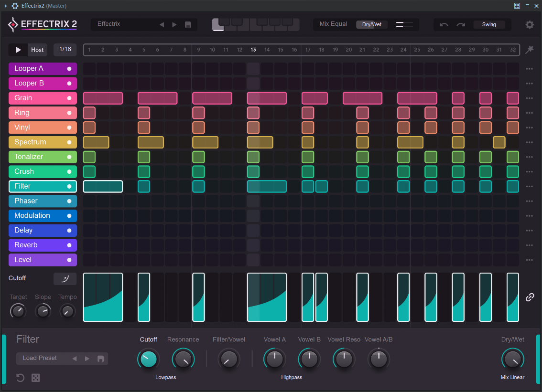The image size is (542, 392).
Task: Click the magic wand randomize icon
Action: point(529,50)
